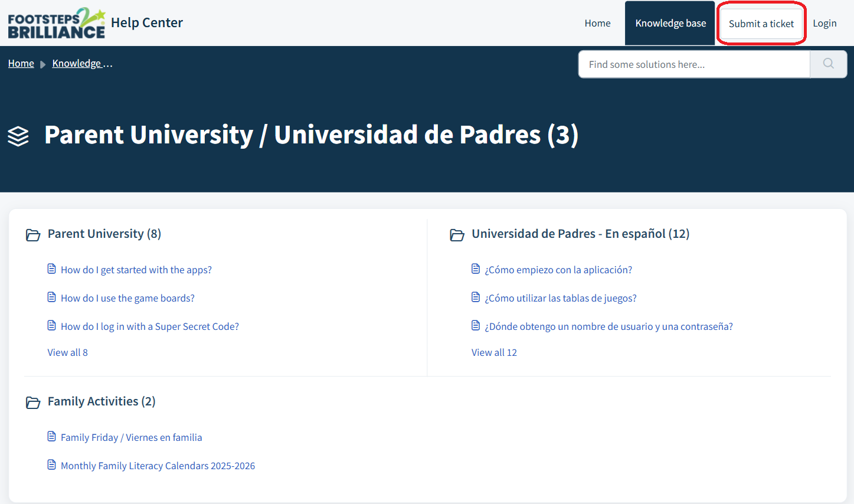Click the document icon for tablas de juegos article
This screenshot has height=504, width=854.
click(476, 297)
